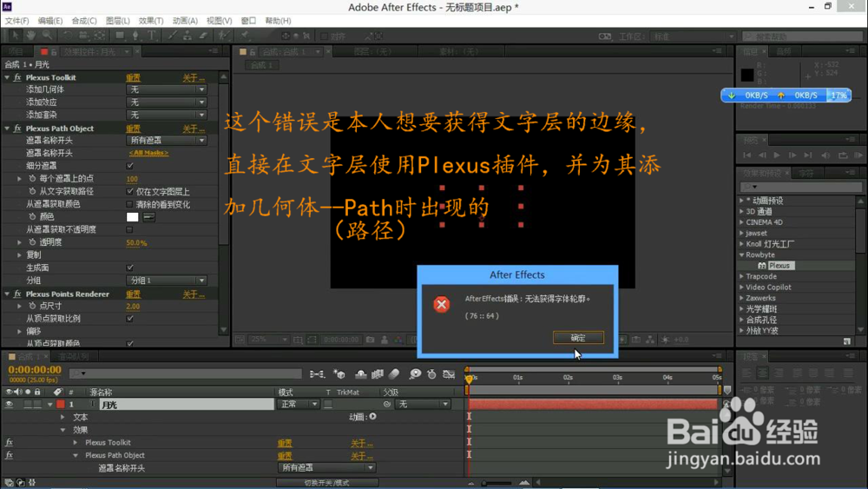
Task: Click the red label color of 月光 layer
Action: pyautogui.click(x=61, y=405)
